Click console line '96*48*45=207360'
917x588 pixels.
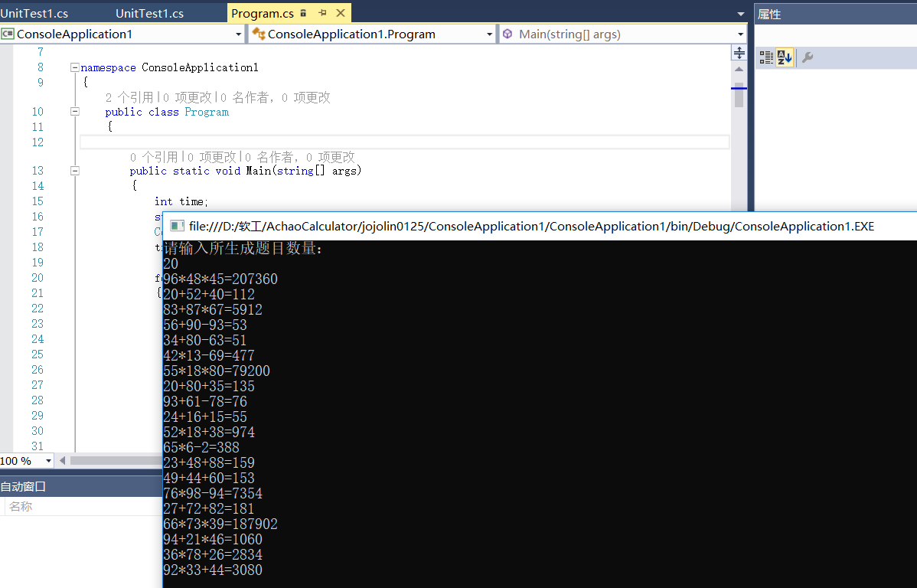220,279
